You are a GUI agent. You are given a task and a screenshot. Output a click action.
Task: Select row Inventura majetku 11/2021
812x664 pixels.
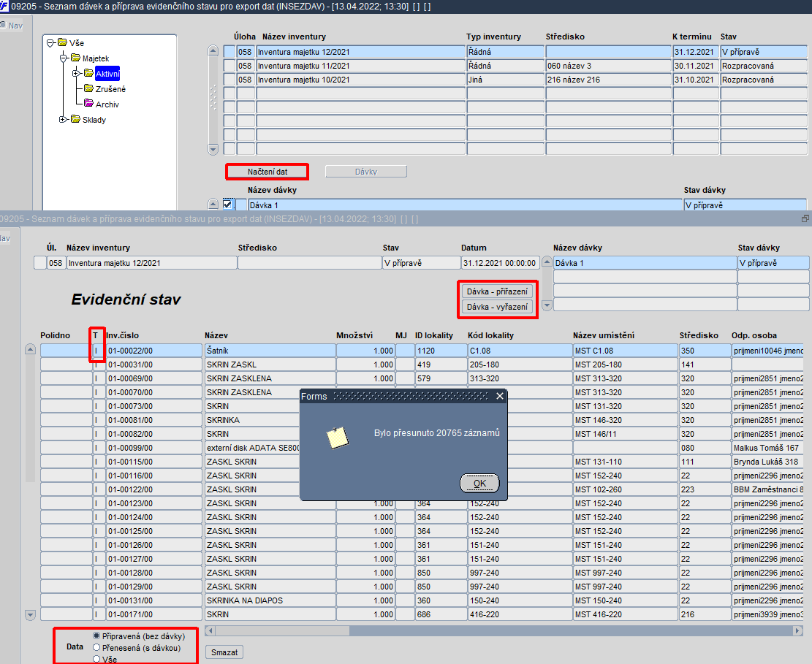click(360, 66)
